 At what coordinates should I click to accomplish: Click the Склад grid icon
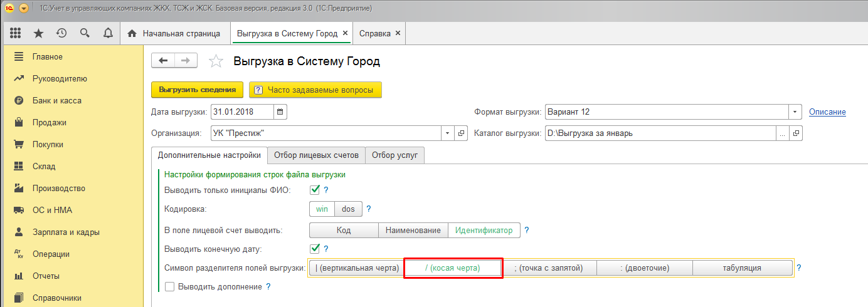(18, 166)
